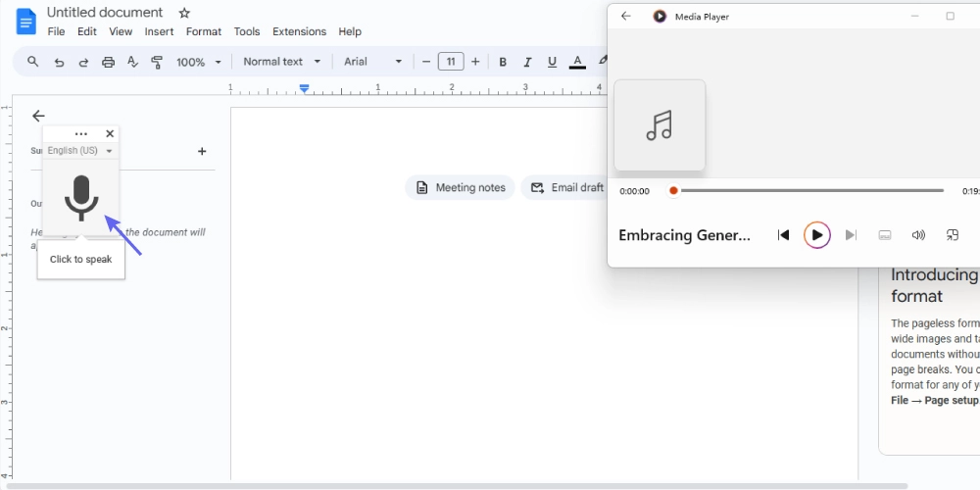This screenshot has width=980, height=490.
Task: Open the Edit menu
Action: coord(87,31)
